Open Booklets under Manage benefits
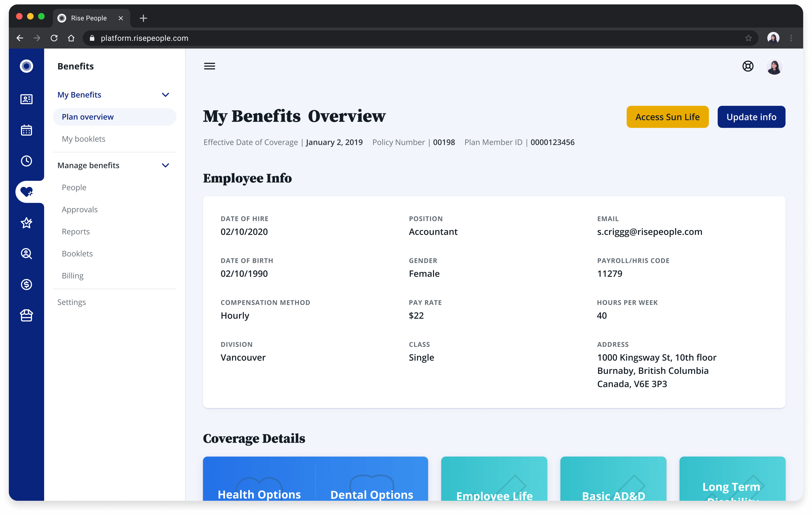This screenshot has height=514, width=812. [x=77, y=253]
